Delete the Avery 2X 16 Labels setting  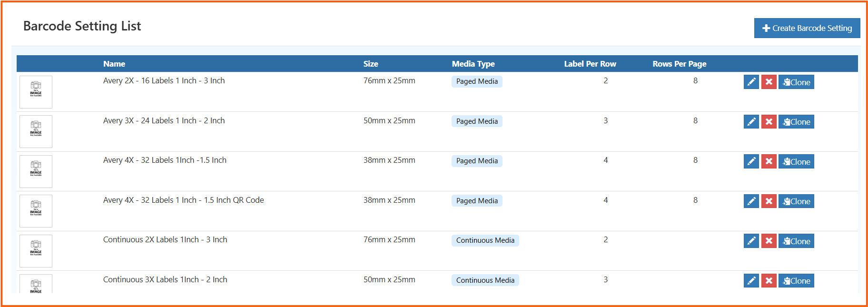click(x=769, y=82)
